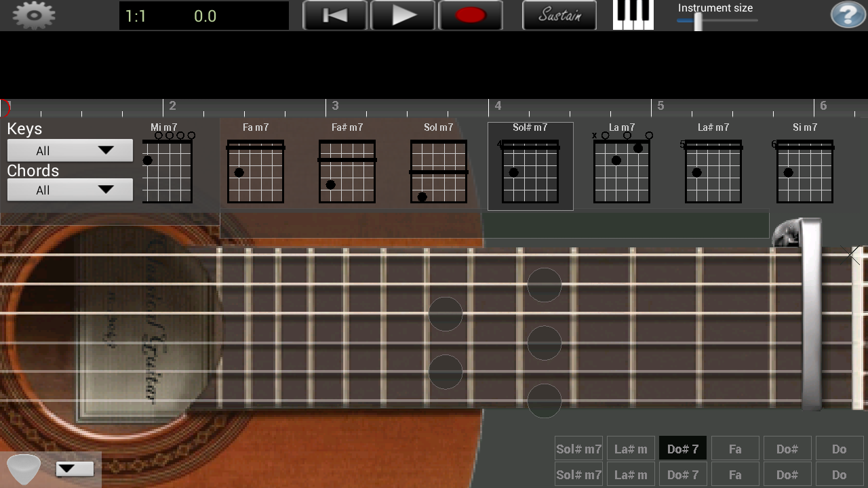
Task: Click the "Keys" label
Action: tap(24, 129)
